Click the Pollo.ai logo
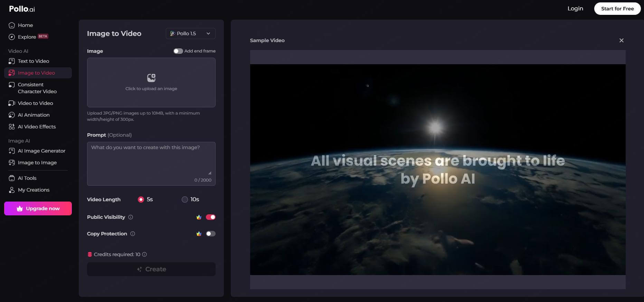 22,9
